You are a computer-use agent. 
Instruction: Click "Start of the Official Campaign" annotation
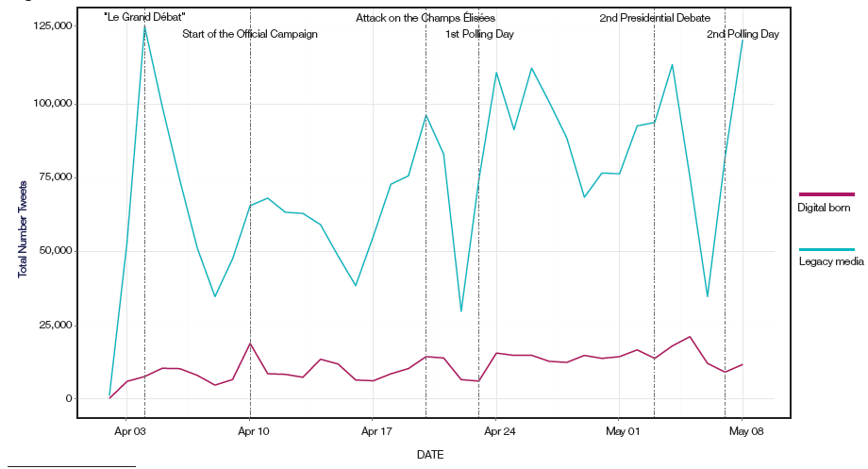(249, 34)
